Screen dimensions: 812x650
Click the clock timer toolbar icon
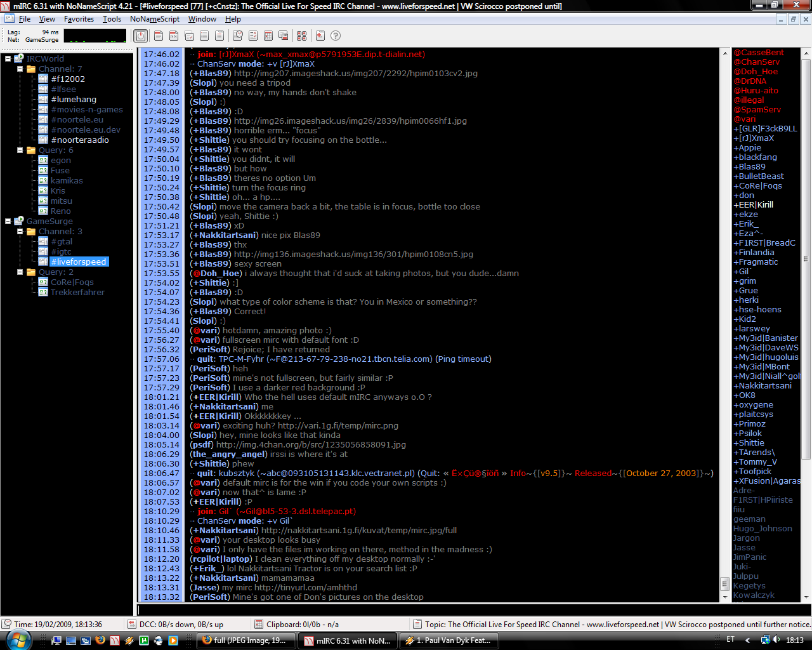(x=238, y=36)
